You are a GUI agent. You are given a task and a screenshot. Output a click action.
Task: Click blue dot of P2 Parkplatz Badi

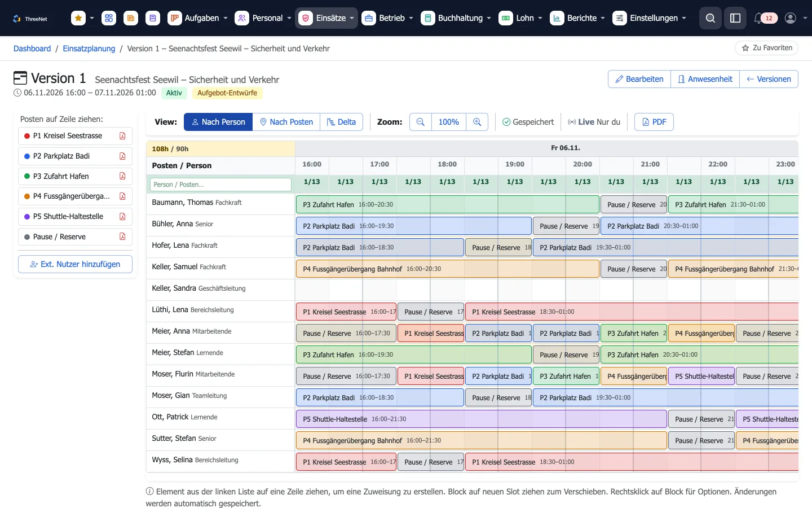click(27, 156)
